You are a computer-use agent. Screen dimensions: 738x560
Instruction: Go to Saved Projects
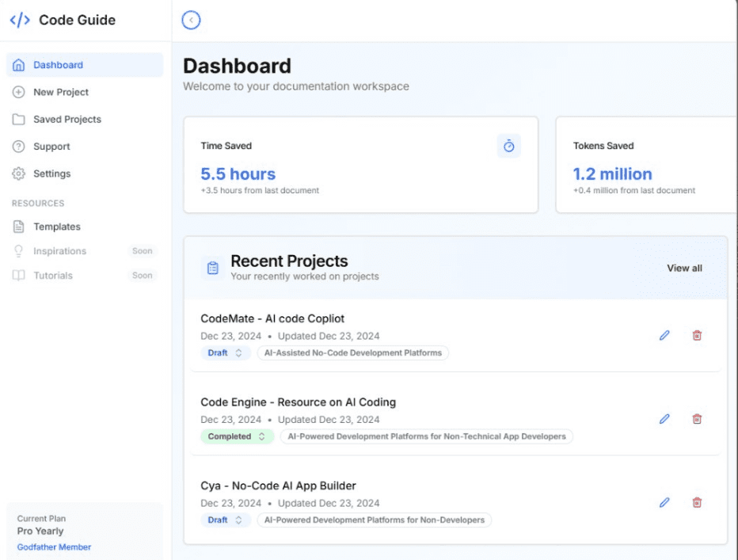pos(85,120)
